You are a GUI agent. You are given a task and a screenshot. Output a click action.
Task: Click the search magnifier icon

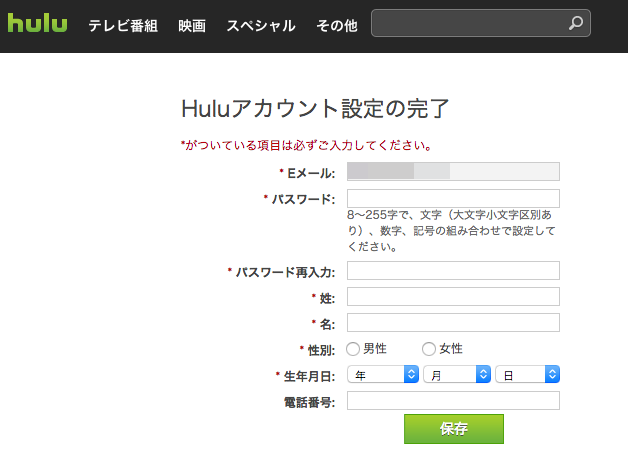pyautogui.click(x=576, y=23)
